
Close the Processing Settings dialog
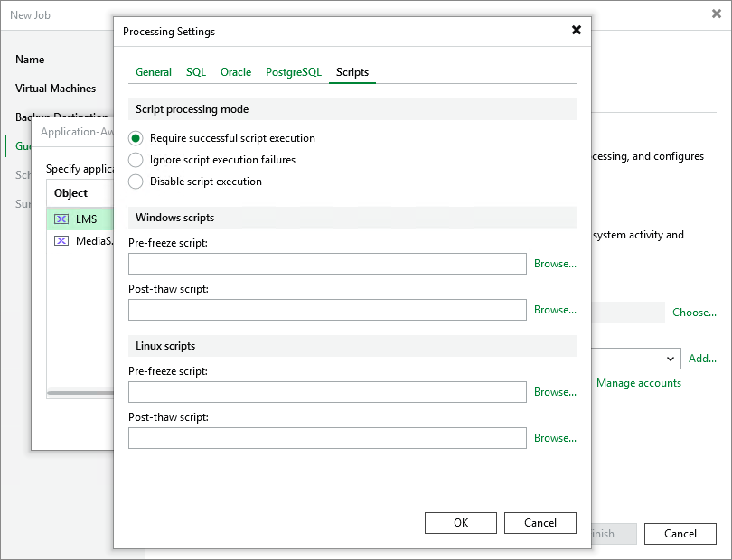click(577, 31)
